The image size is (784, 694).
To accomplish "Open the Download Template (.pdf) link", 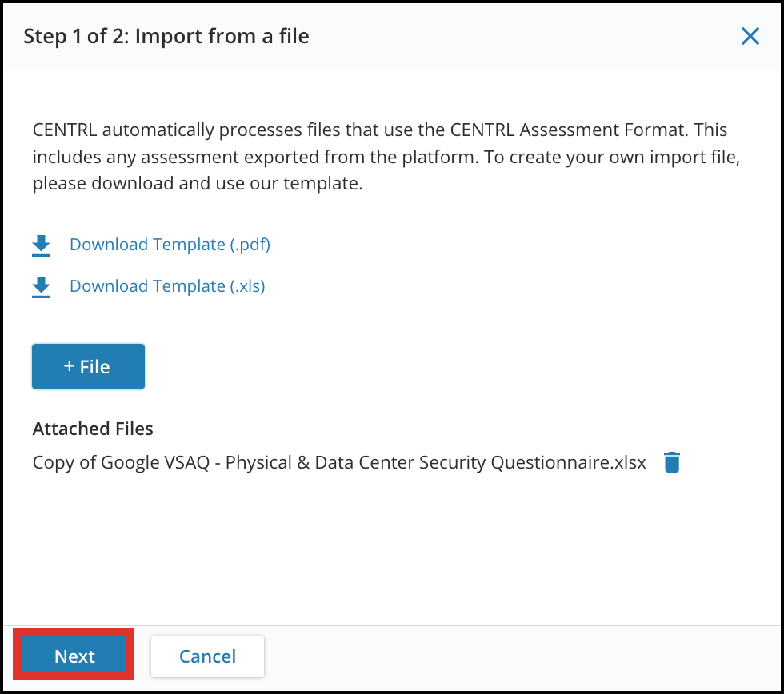I will [x=170, y=245].
